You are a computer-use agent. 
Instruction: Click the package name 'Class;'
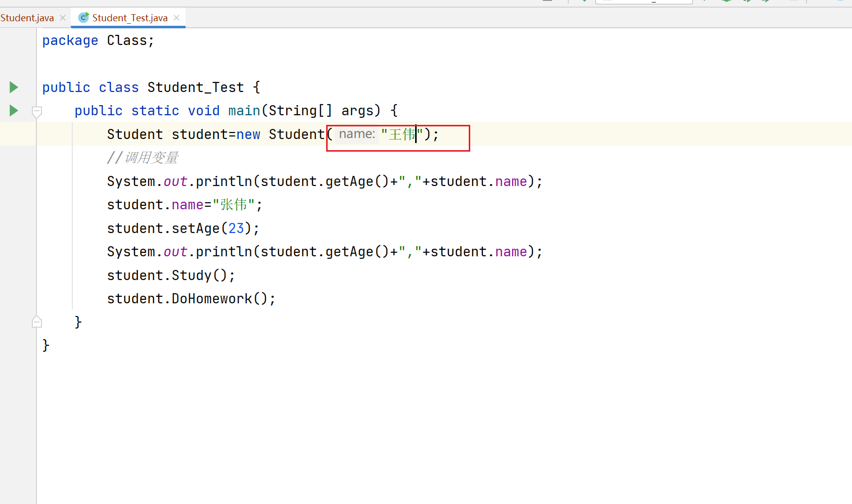coord(130,40)
